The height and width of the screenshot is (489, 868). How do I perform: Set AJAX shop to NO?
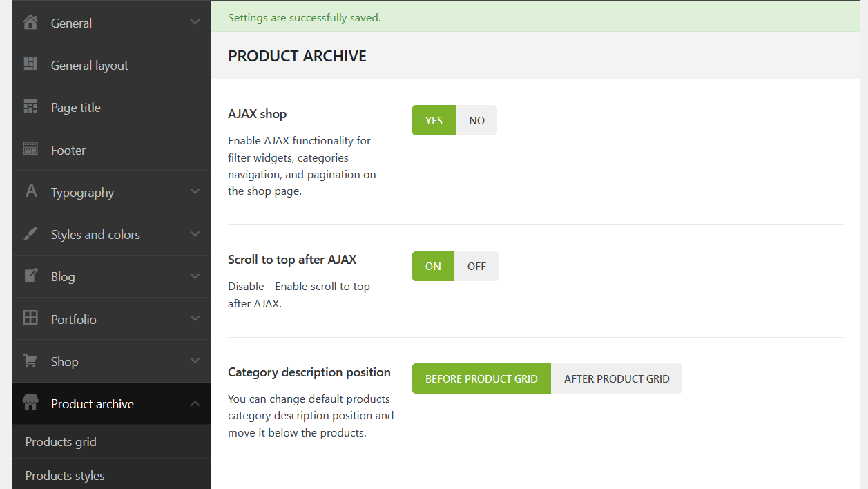(476, 120)
